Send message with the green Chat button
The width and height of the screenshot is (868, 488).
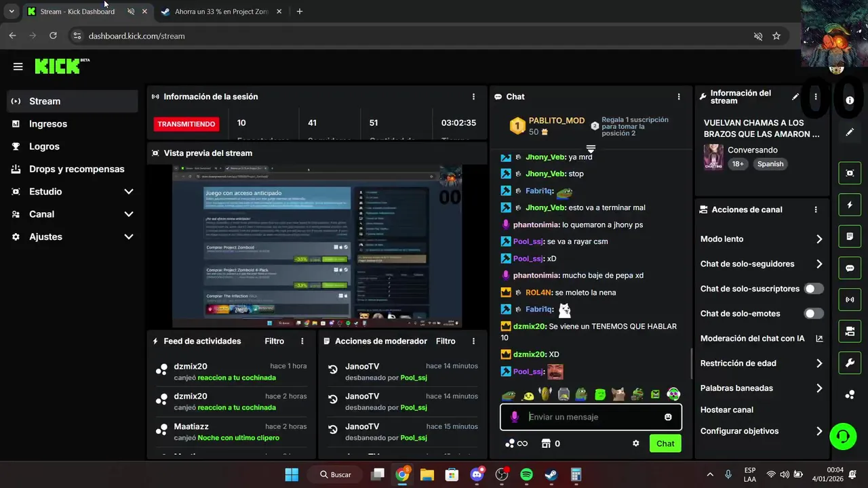tap(665, 444)
